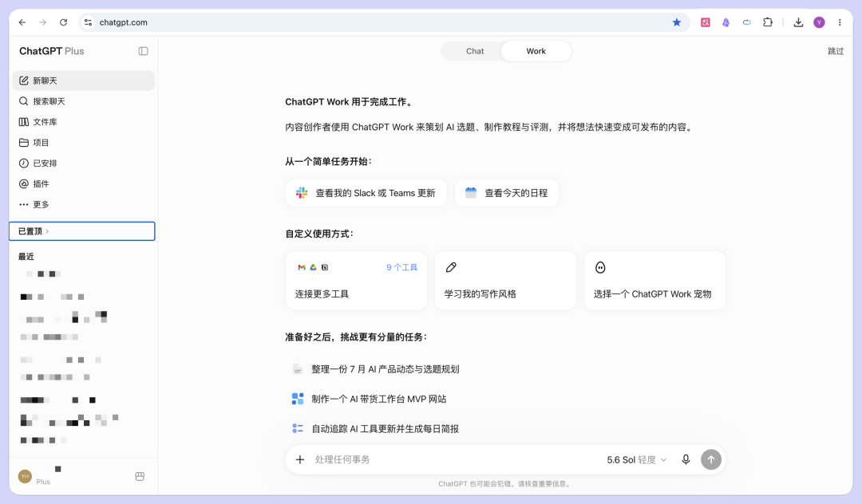Expand 更多 in the sidebar
Image resolution: width=862 pixels, height=504 pixels.
coord(84,204)
